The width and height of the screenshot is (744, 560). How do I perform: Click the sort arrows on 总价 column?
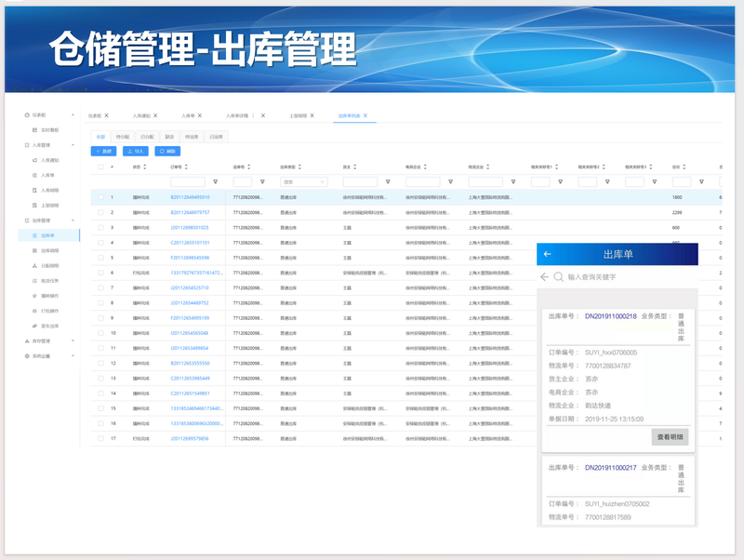pyautogui.click(x=685, y=167)
